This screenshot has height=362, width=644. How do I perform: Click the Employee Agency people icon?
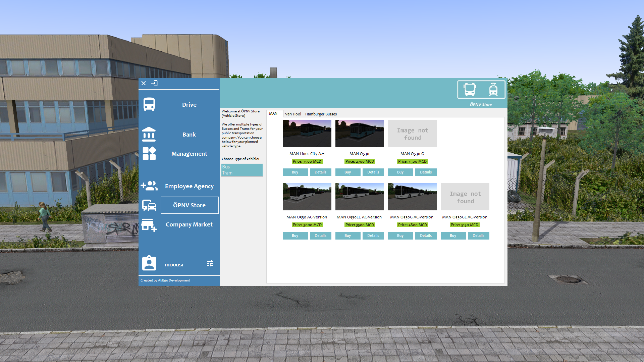click(149, 186)
